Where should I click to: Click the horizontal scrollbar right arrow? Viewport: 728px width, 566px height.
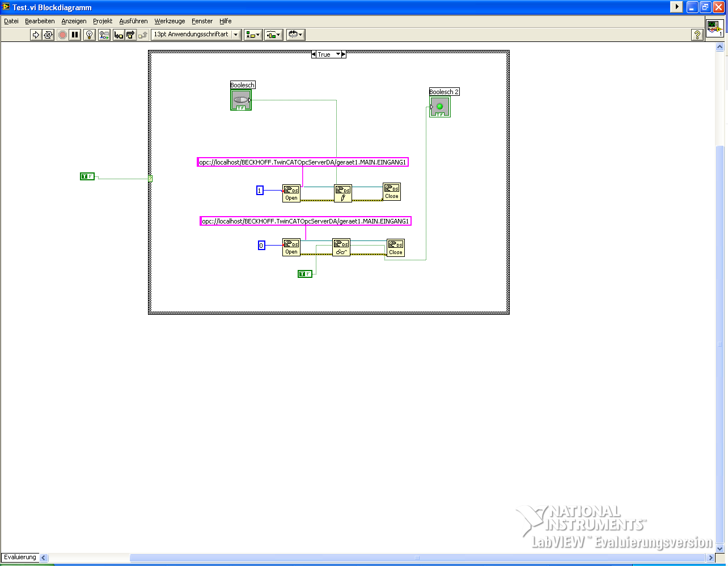710,557
